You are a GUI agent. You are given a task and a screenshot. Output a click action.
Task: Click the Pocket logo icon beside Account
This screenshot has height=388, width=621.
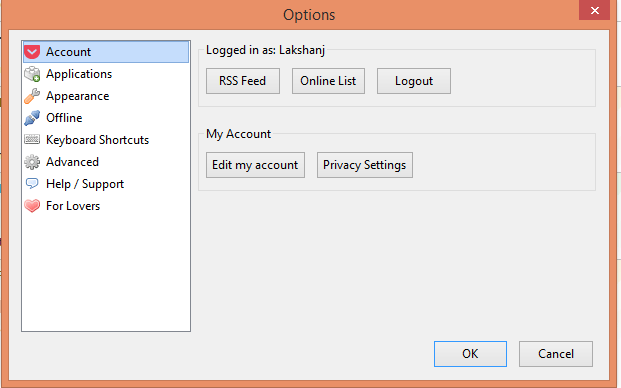tap(32, 52)
